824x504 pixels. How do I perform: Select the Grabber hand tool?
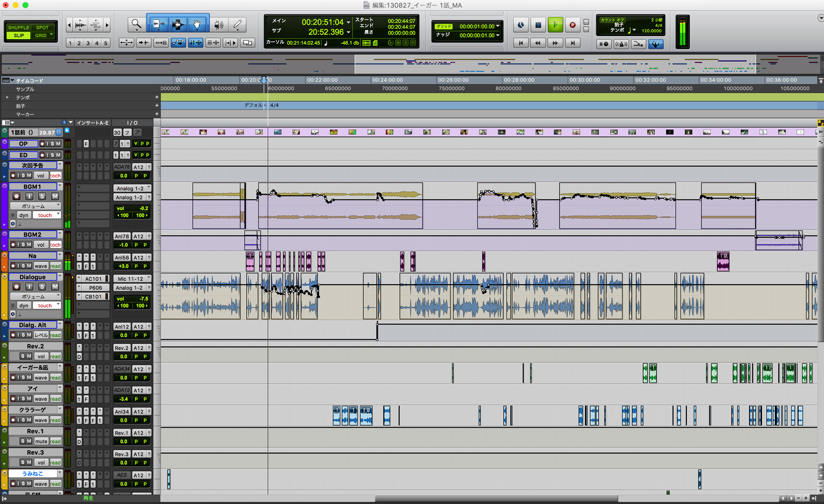(x=197, y=25)
